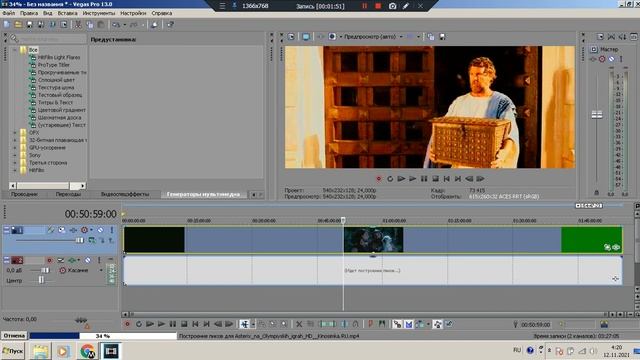Collapse the Все folder in generators tree
The width and height of the screenshot is (640, 360).
pos(15,50)
